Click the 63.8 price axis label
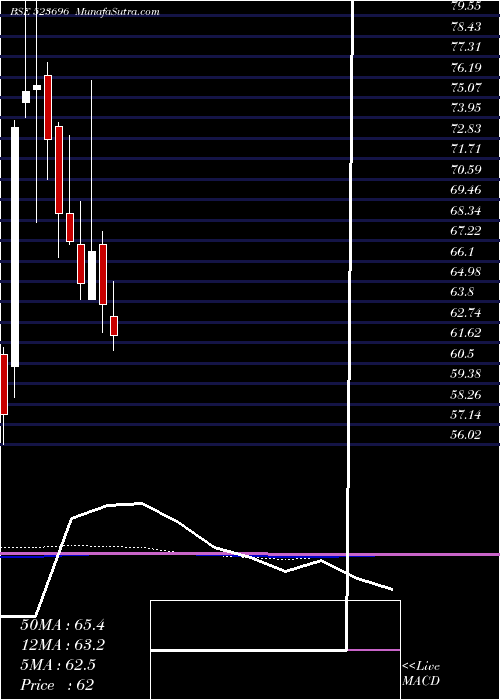500x700 pixels. click(x=464, y=292)
